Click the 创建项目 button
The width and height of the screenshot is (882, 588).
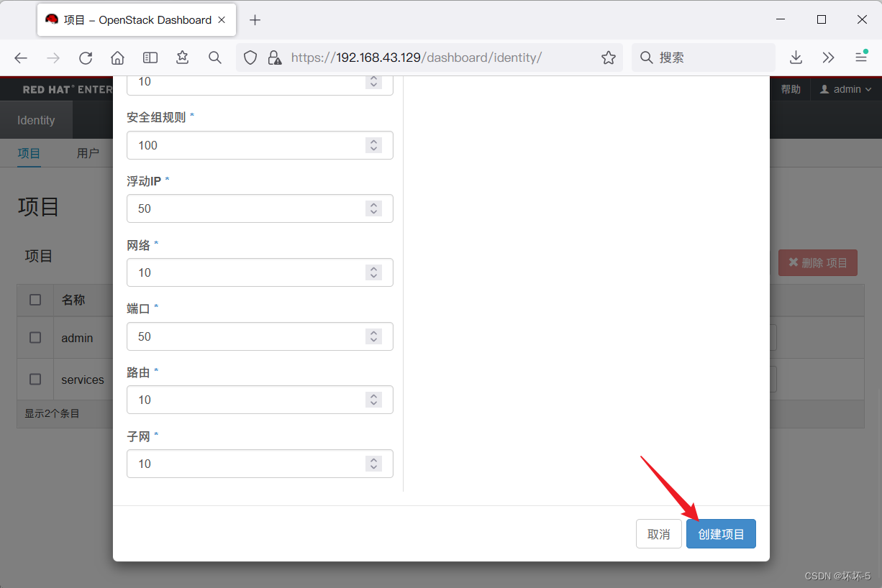coord(721,534)
